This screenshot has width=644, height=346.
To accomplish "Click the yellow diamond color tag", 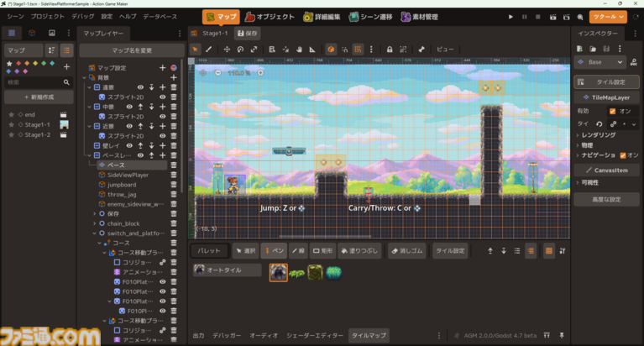I will tap(35, 63).
